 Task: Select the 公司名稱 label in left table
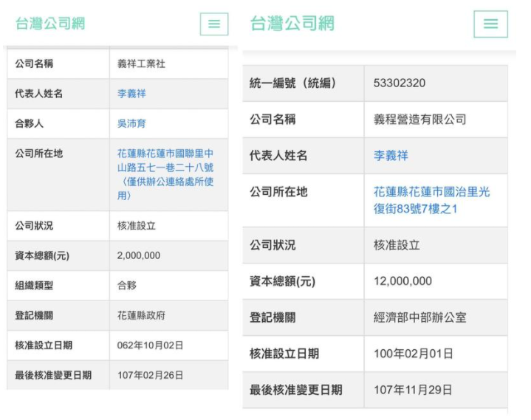tap(34, 63)
